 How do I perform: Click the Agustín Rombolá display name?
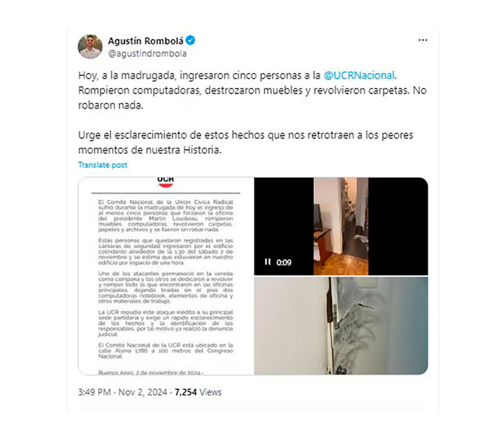[145, 41]
